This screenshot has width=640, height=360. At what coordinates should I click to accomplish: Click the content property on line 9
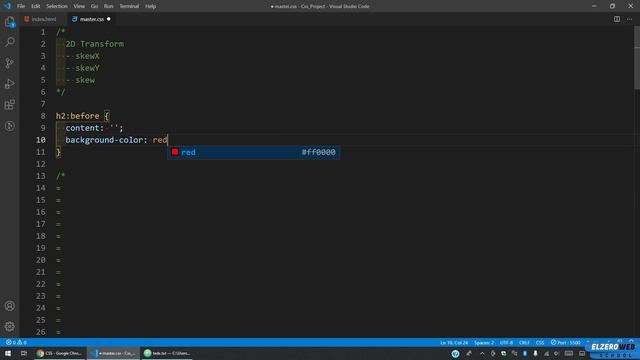[x=82, y=128]
